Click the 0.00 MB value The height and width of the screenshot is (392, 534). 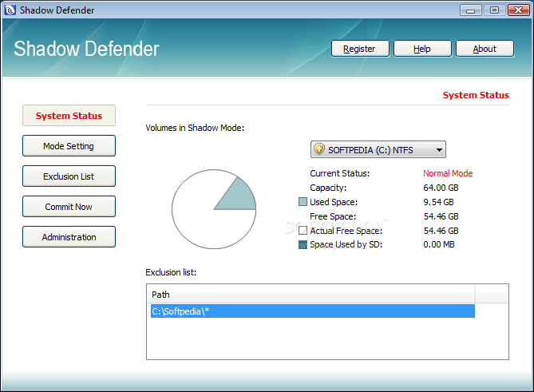(x=439, y=244)
